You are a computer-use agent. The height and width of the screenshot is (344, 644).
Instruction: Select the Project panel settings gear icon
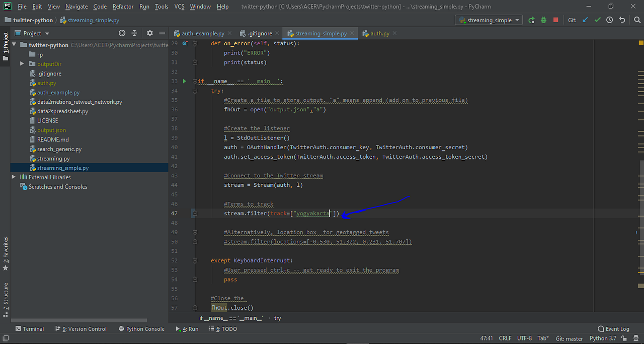tap(149, 32)
